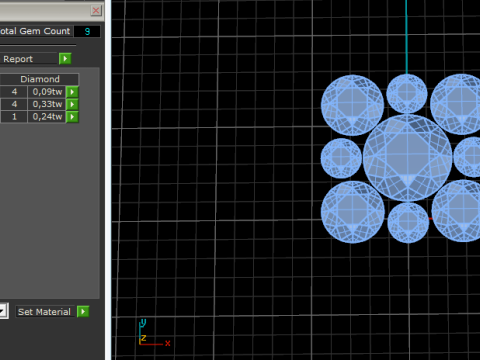The image size is (480, 360).
Task: Select the Total Gem Count value field
Action: coord(87,31)
